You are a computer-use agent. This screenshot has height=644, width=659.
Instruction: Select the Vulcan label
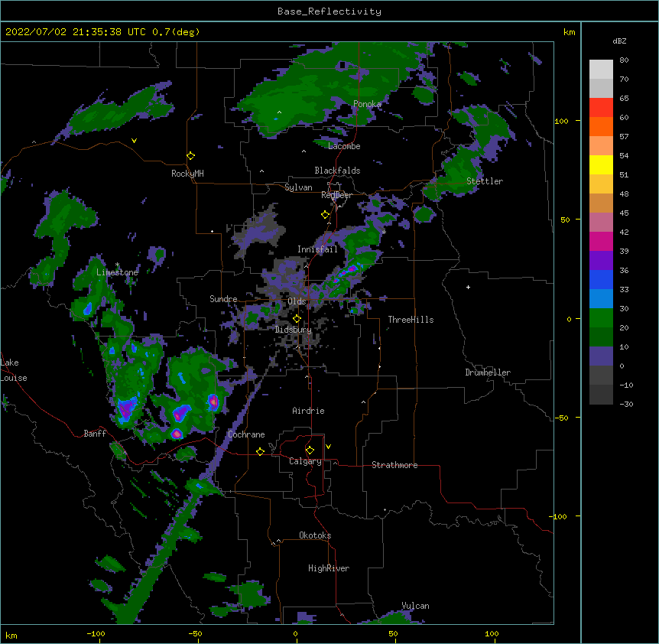click(415, 606)
